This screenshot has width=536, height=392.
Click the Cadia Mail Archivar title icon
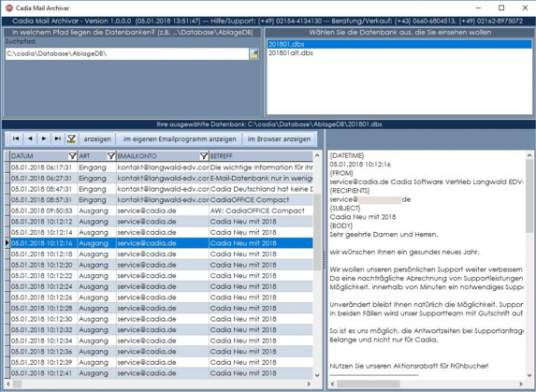point(9,7)
